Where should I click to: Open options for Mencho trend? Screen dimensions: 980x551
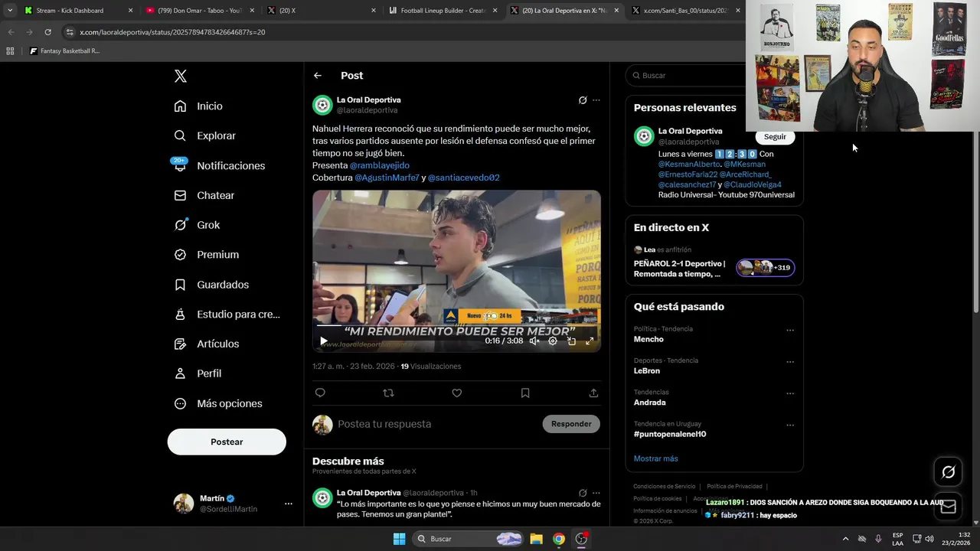coord(790,331)
